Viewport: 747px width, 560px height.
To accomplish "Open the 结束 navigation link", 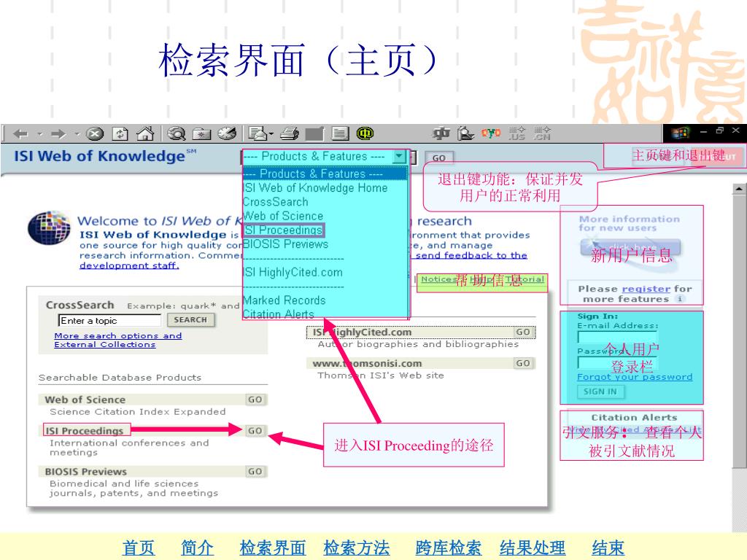I will 608,548.
